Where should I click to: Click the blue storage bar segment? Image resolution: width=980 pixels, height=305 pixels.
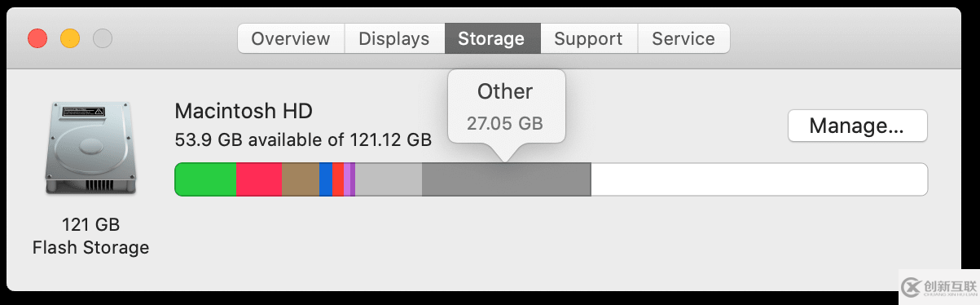(326, 179)
